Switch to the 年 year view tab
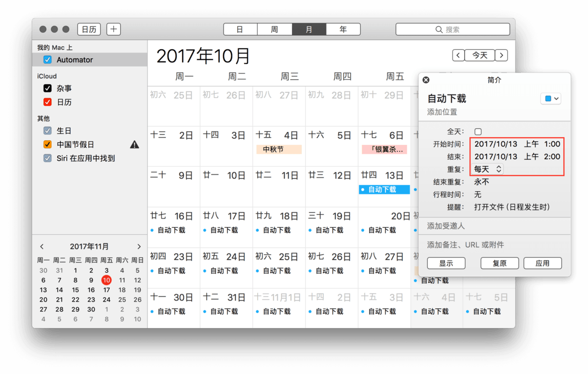 (x=343, y=29)
